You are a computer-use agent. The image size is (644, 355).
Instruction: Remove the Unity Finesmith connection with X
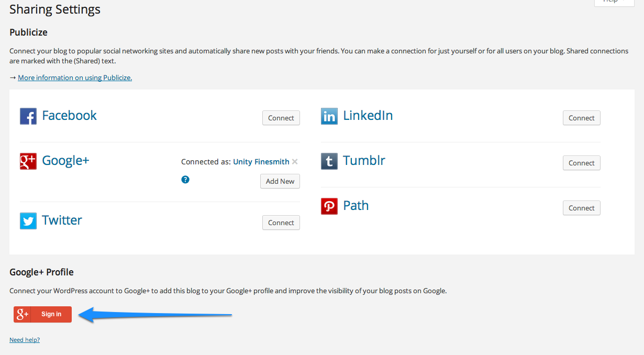point(295,162)
